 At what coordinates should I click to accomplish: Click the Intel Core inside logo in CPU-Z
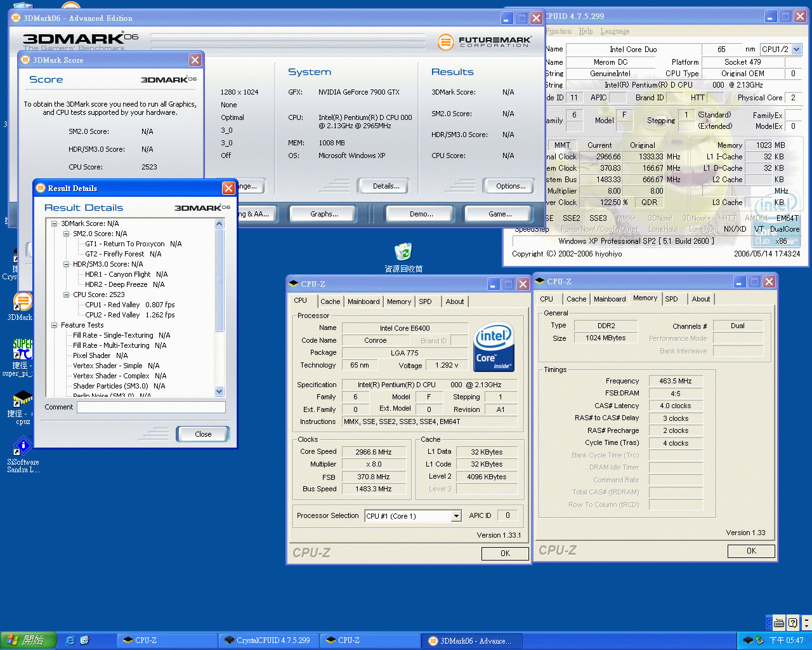point(494,348)
